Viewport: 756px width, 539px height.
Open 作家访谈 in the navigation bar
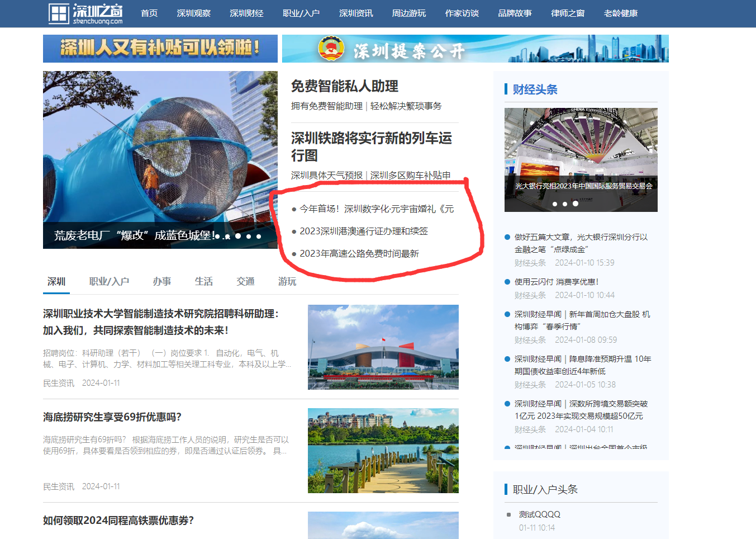click(462, 13)
